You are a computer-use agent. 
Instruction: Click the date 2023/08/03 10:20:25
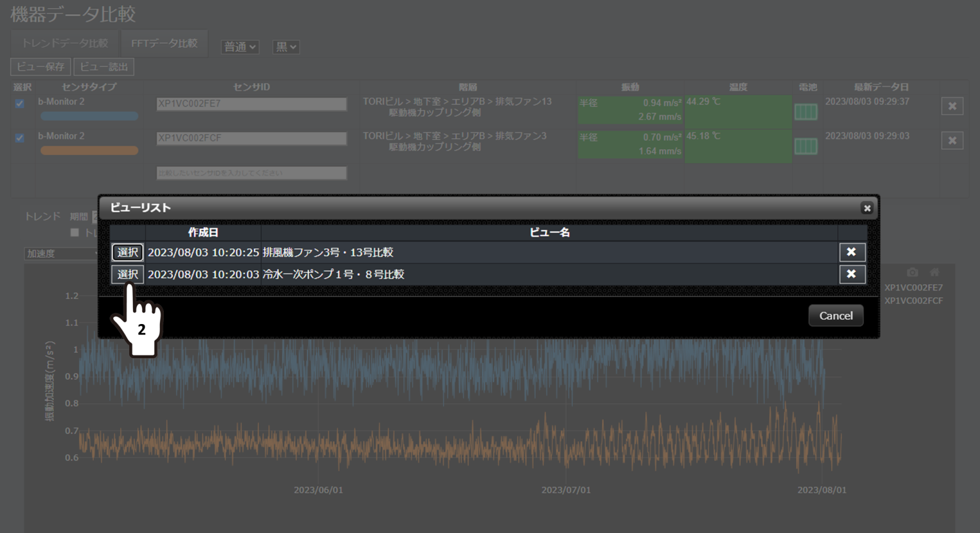203,252
